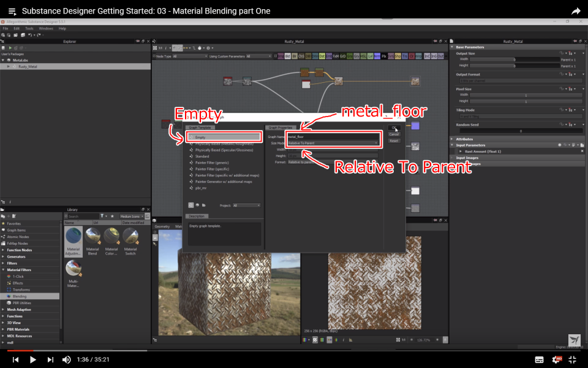Open YouTube quality settings gear
The image size is (588, 368).
(557, 360)
